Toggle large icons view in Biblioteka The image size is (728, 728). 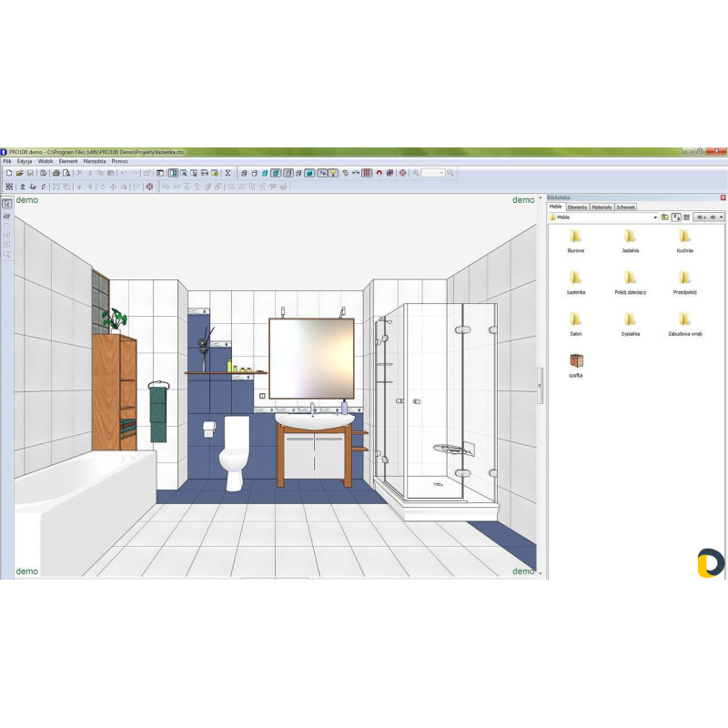pyautogui.click(x=676, y=217)
